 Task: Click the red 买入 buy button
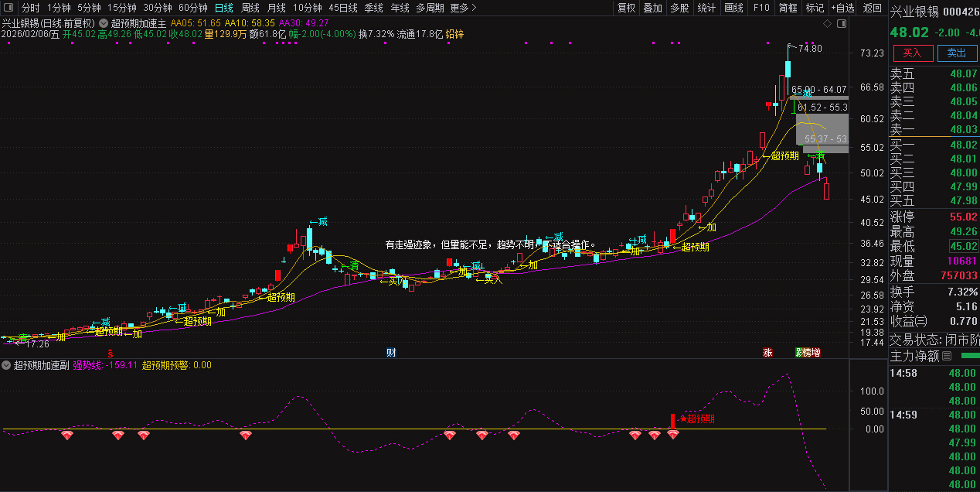click(913, 53)
